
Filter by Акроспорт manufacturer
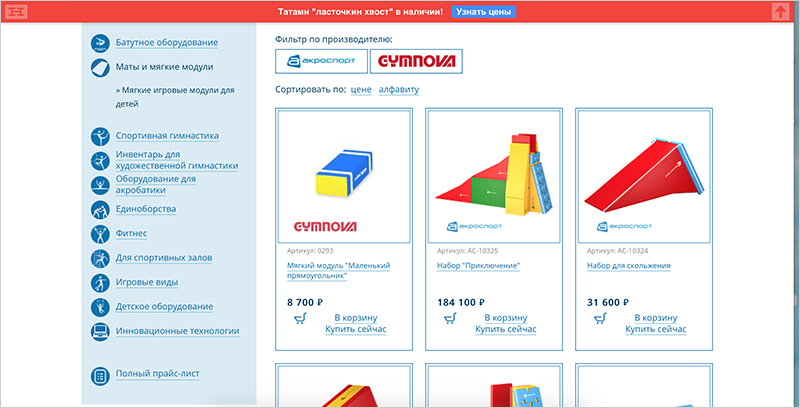point(321,62)
